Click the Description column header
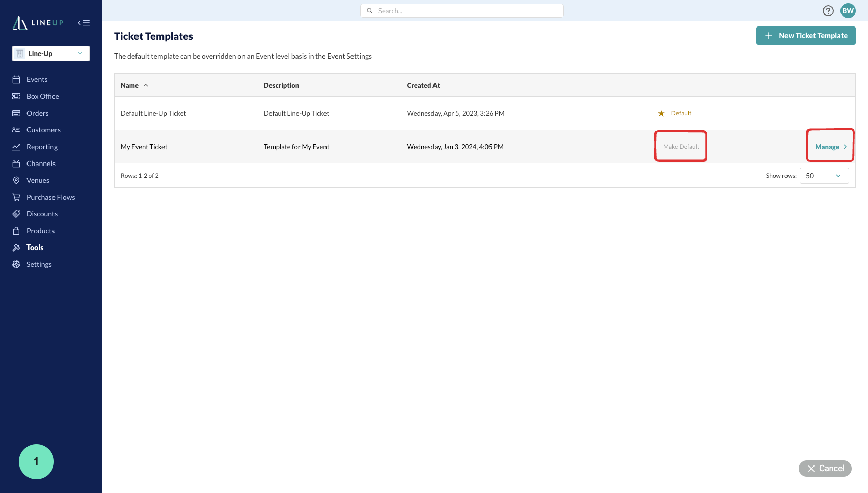The width and height of the screenshot is (868, 493). tap(281, 85)
